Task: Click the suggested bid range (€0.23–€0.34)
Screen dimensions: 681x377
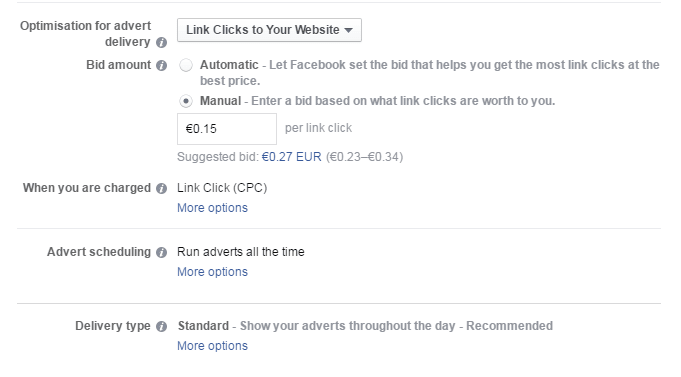Action: (364, 157)
